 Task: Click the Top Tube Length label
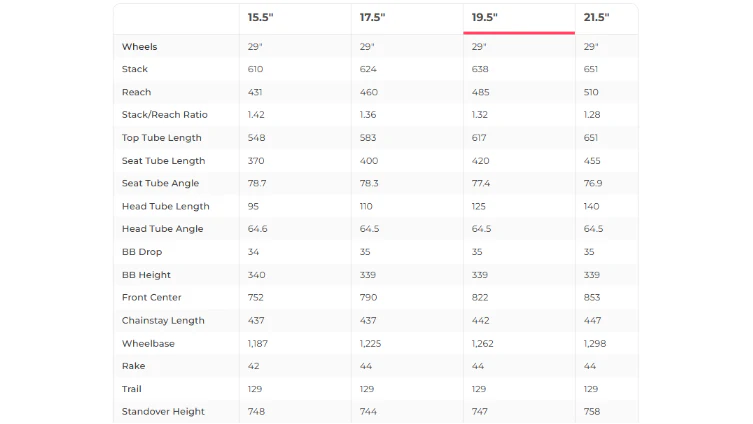161,138
